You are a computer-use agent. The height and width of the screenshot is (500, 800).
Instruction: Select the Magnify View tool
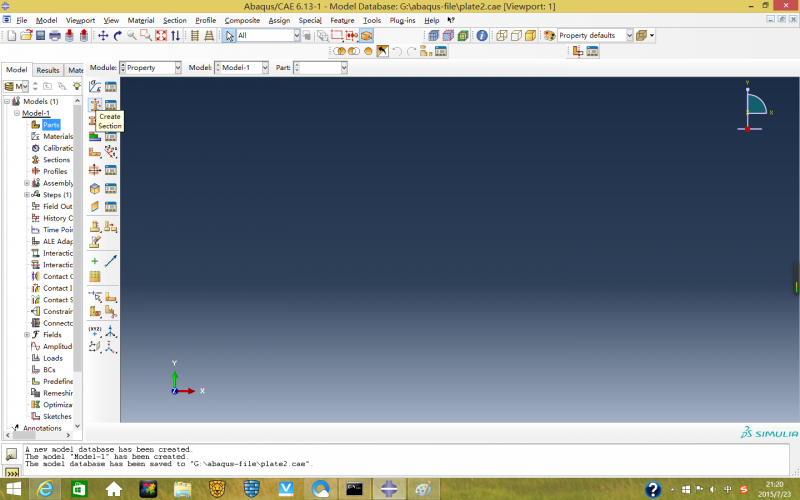coord(132,35)
